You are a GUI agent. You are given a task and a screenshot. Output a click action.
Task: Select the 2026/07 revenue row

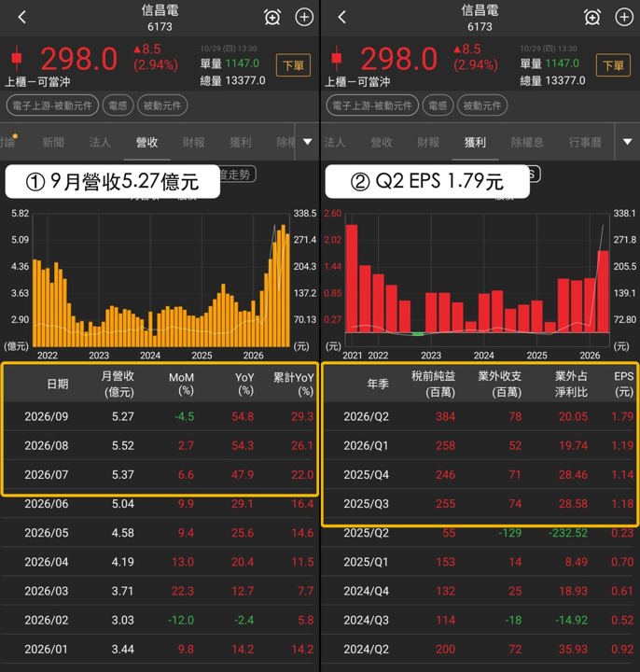coord(160,474)
